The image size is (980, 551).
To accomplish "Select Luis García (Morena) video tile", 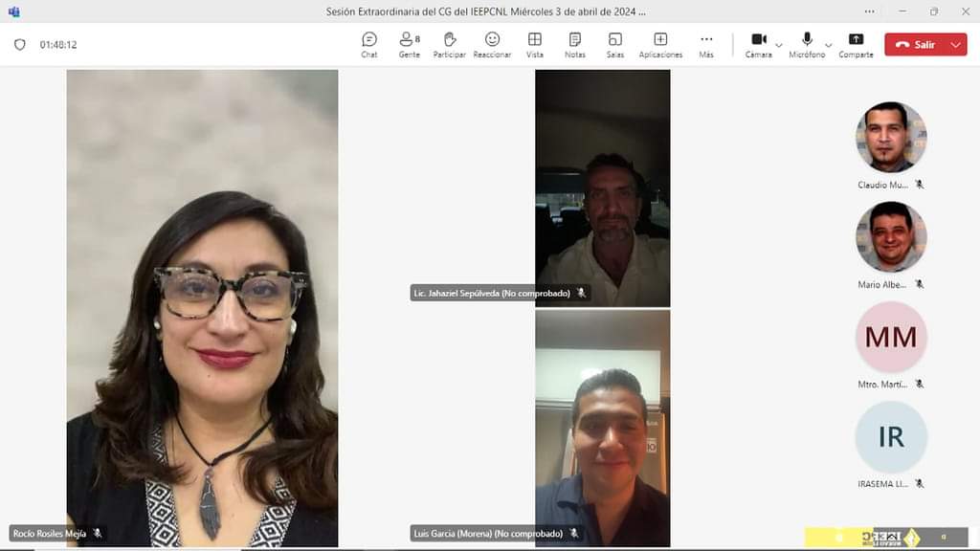I will [603, 429].
